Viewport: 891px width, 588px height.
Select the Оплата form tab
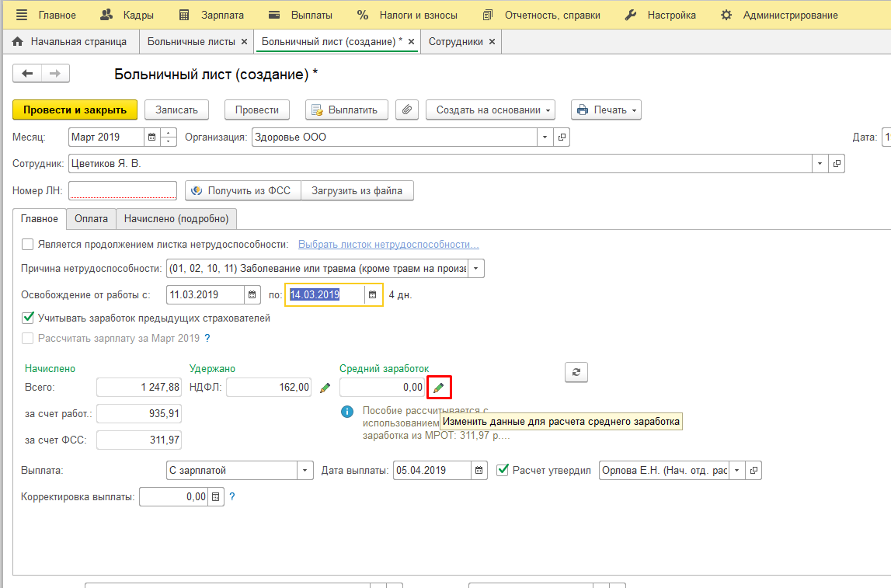pos(91,219)
